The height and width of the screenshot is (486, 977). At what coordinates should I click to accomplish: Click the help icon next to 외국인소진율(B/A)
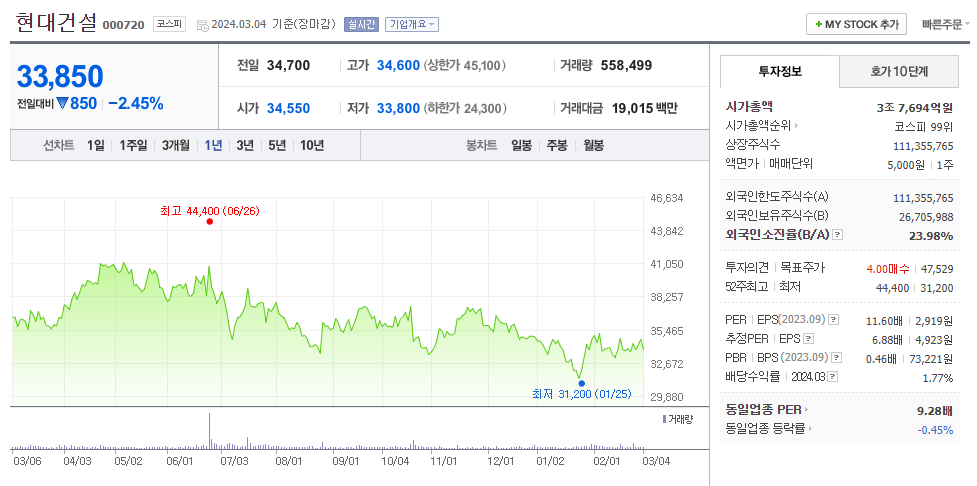pyautogui.click(x=838, y=235)
